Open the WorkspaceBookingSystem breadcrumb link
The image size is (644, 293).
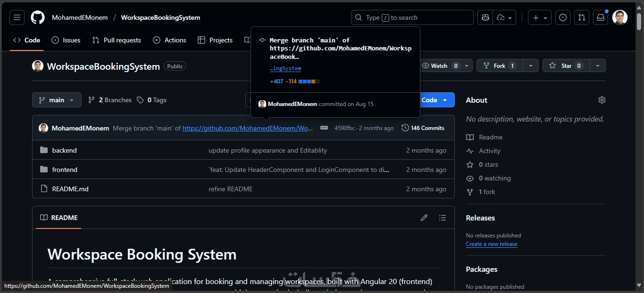pyautogui.click(x=160, y=17)
